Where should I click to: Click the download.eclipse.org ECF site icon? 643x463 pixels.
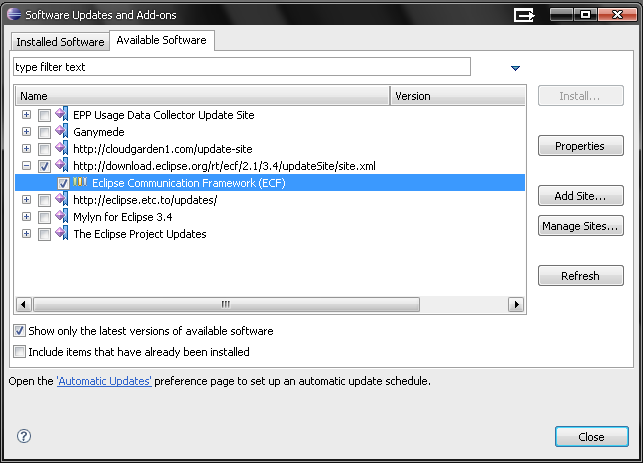[62, 166]
